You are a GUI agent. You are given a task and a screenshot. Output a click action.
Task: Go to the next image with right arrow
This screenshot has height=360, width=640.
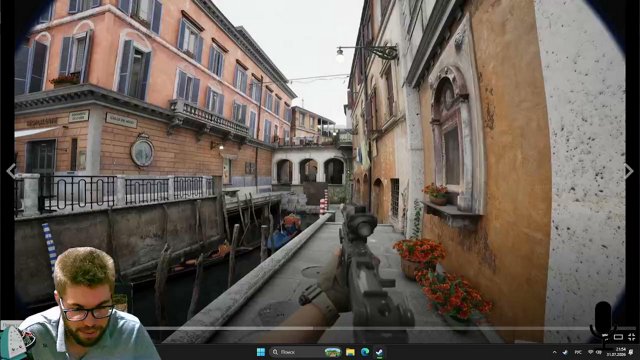coord(629,171)
